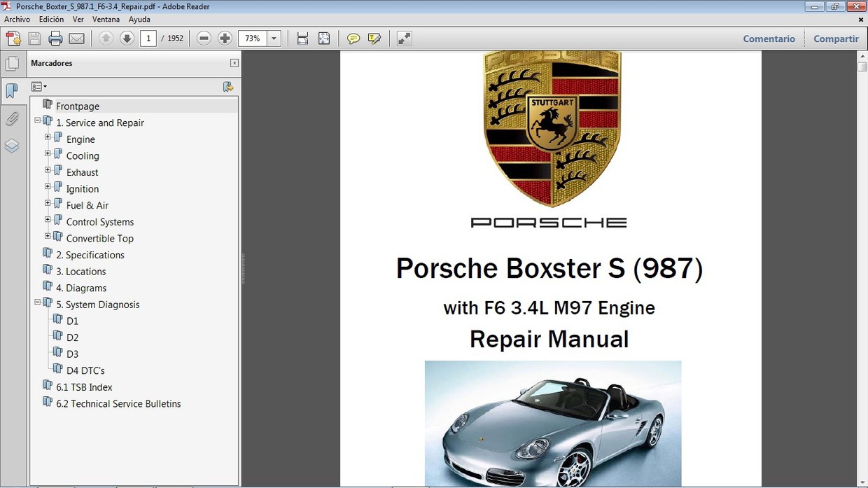The height and width of the screenshot is (488, 868).
Task: Expand the Exhaust bookmark
Action: (x=48, y=170)
